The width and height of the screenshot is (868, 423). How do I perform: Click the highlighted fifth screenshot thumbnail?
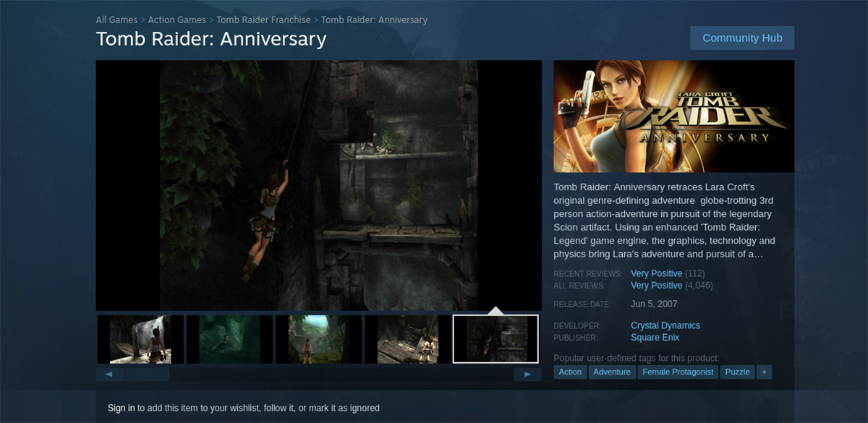[495, 339]
